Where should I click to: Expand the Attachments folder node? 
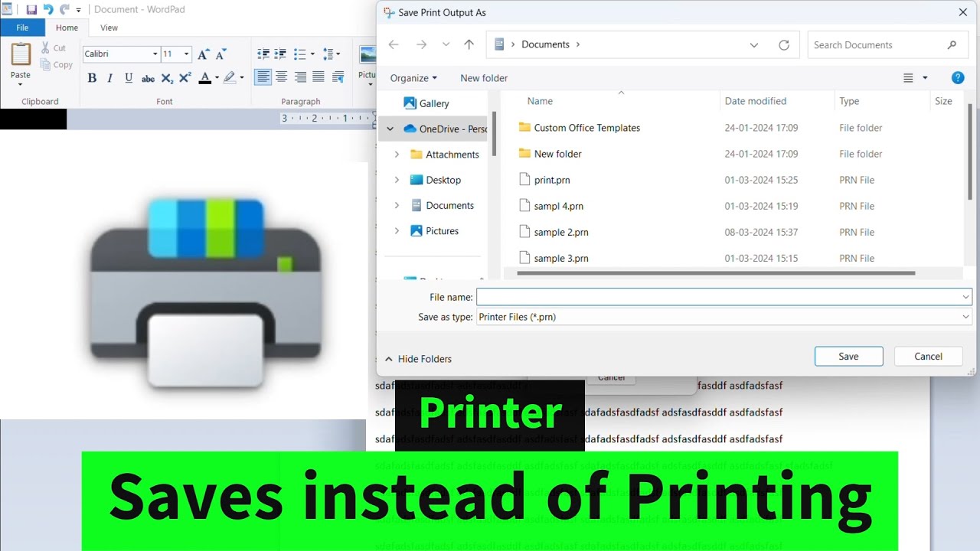point(397,155)
